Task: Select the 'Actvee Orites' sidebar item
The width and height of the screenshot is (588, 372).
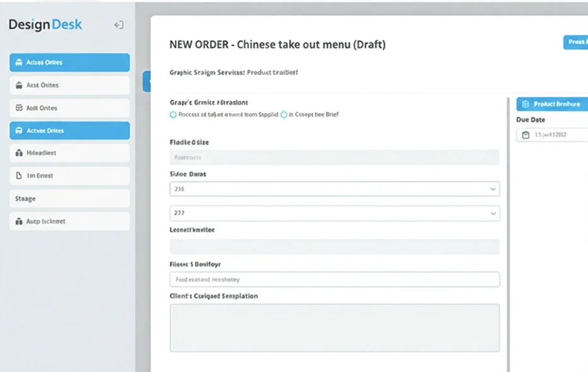Action: pos(70,130)
